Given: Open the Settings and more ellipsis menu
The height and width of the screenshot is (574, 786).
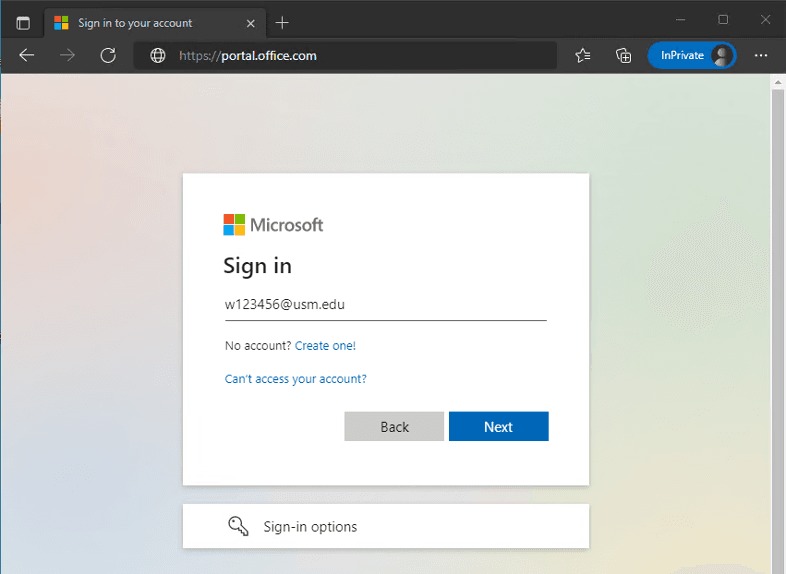Looking at the screenshot, I should 761,55.
